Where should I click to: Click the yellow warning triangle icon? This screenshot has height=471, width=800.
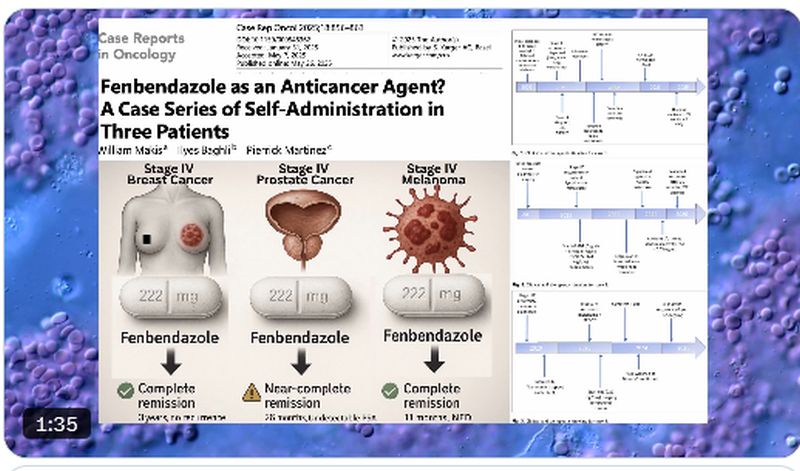pyautogui.click(x=252, y=391)
